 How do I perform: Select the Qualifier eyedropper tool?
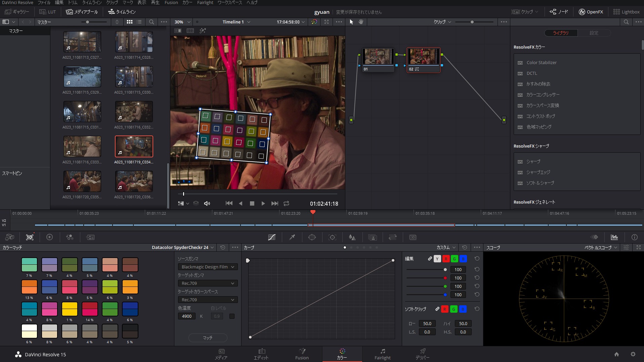(x=292, y=237)
